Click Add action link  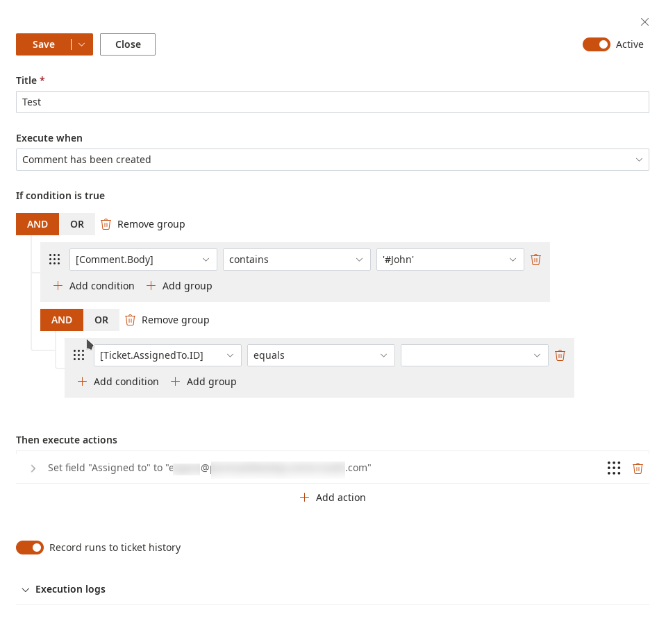(x=333, y=498)
